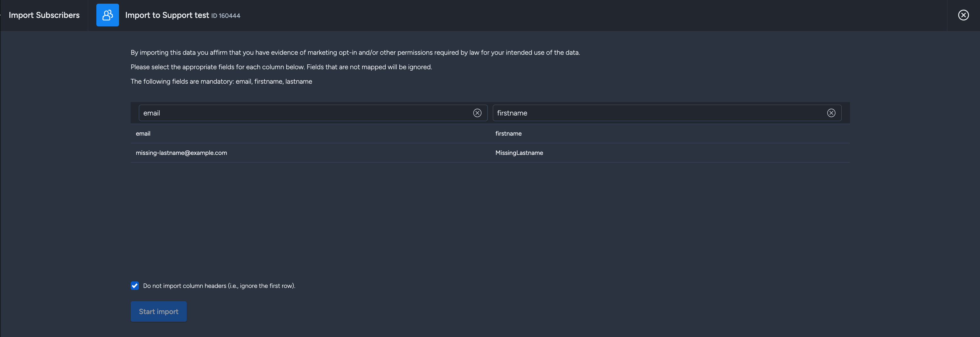The width and height of the screenshot is (980, 337).
Task: Click the ID 160444 label
Action: tap(226, 16)
